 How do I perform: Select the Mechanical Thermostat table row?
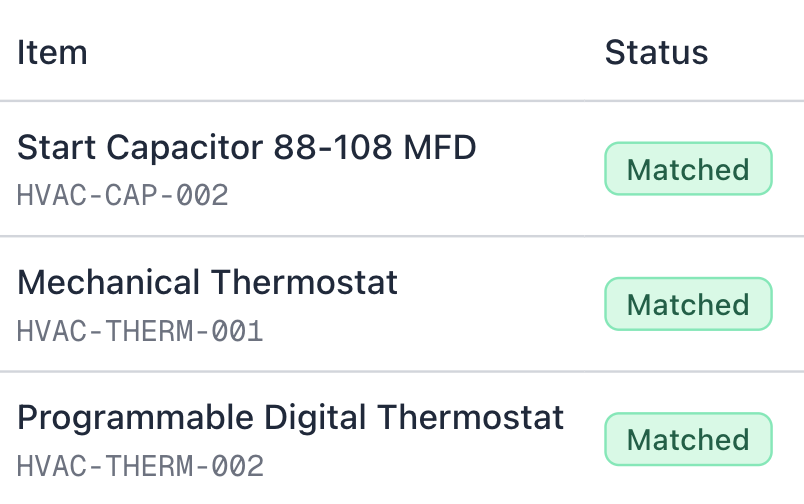[x=500, y=304]
